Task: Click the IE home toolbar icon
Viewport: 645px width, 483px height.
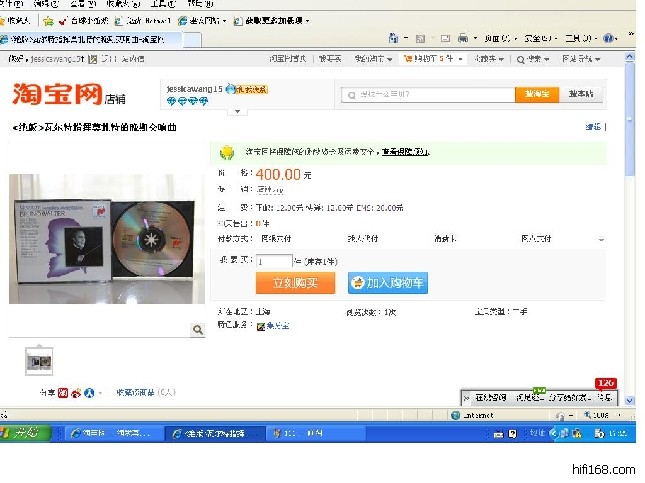Action: click(394, 38)
